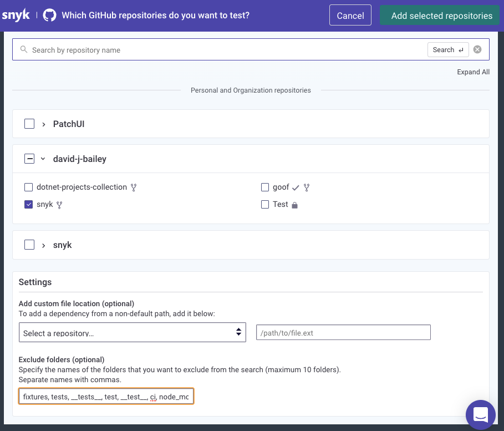This screenshot has height=431, width=504.
Task: Click the Snyk logo in header
Action: point(16,15)
